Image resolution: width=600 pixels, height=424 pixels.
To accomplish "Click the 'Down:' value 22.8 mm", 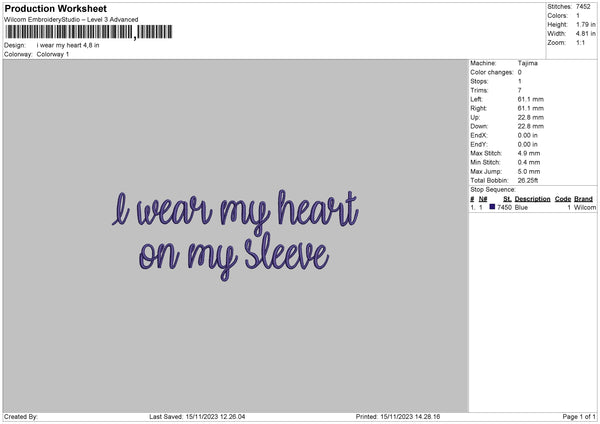I will [531, 126].
